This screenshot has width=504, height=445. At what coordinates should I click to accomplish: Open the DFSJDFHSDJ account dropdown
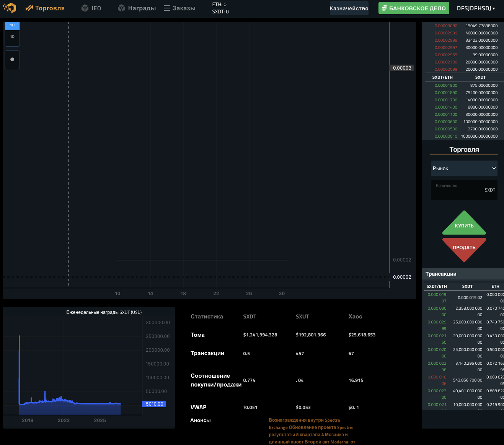(476, 8)
